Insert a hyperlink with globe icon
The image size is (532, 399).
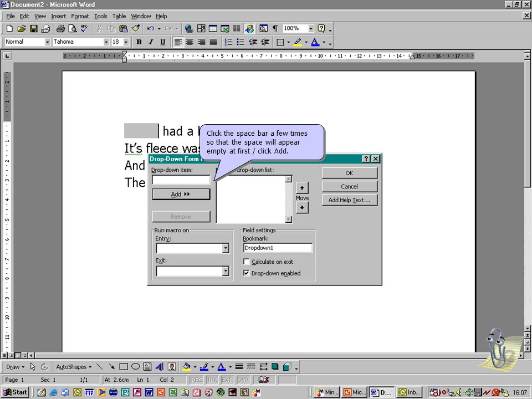coord(189,28)
